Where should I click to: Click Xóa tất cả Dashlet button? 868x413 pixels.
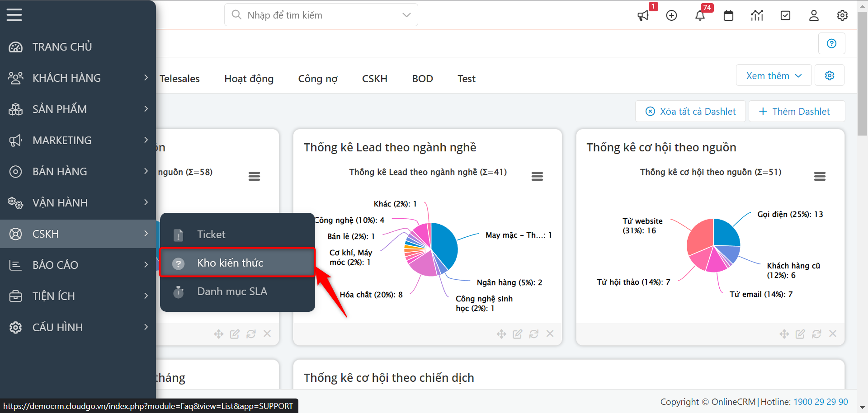tap(690, 111)
